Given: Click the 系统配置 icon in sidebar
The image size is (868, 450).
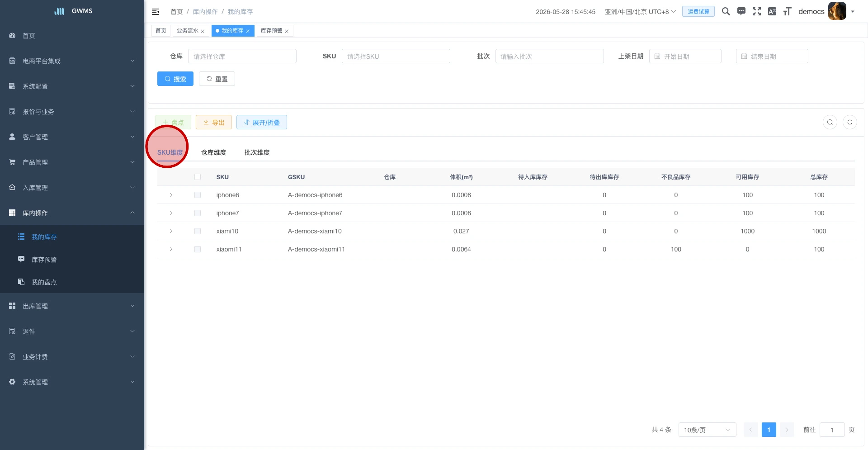Looking at the screenshot, I should [12, 86].
